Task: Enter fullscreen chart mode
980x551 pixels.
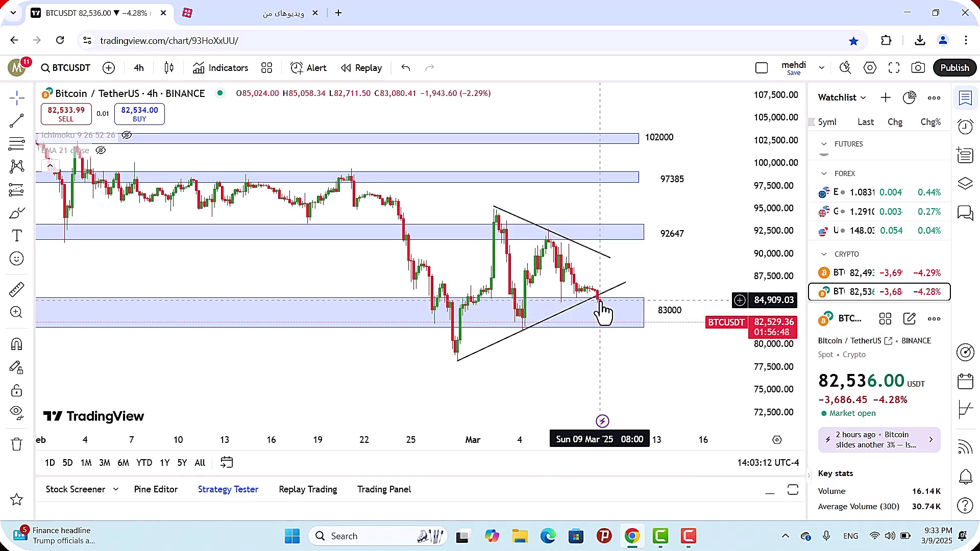Action: click(894, 68)
